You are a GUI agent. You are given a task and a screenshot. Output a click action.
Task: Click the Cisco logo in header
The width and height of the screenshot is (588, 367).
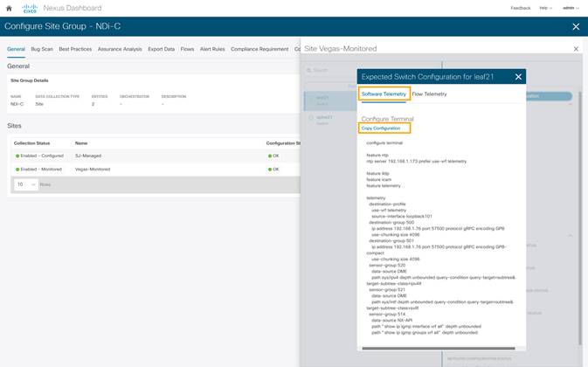click(30, 8)
